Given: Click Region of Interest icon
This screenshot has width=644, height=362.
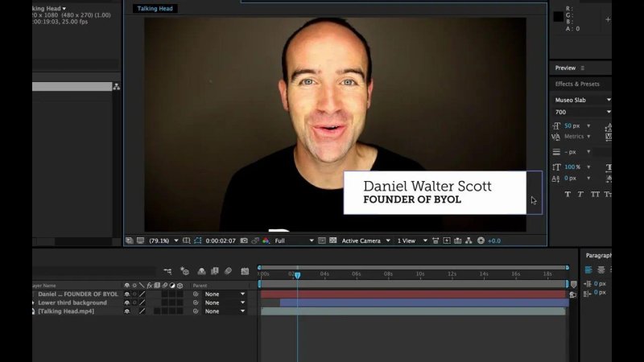Looking at the screenshot, I should pos(322,241).
